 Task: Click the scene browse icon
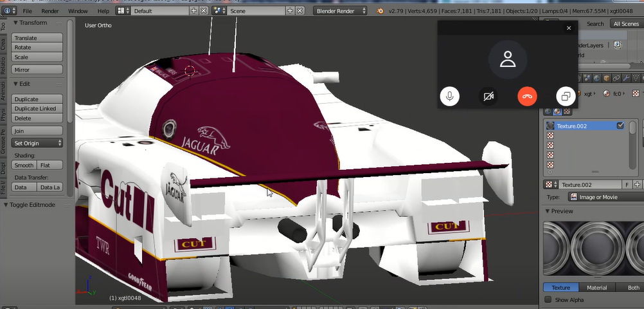pyautogui.click(x=219, y=11)
